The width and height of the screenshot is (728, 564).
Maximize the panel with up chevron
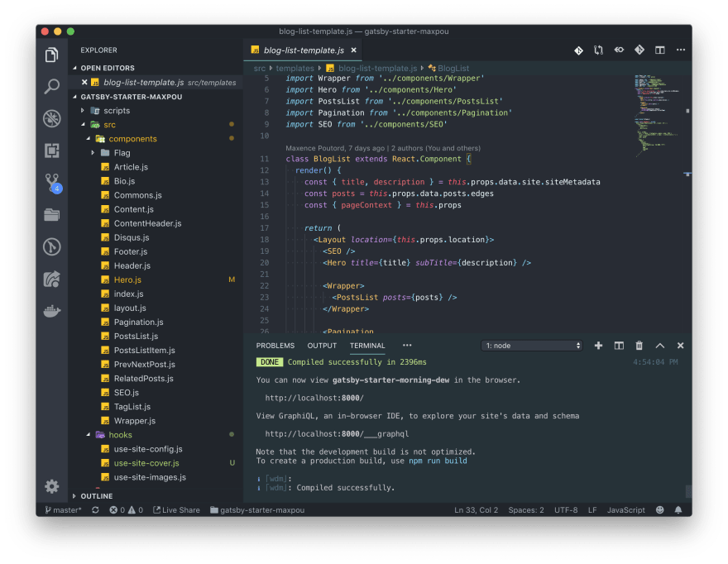[x=660, y=346]
